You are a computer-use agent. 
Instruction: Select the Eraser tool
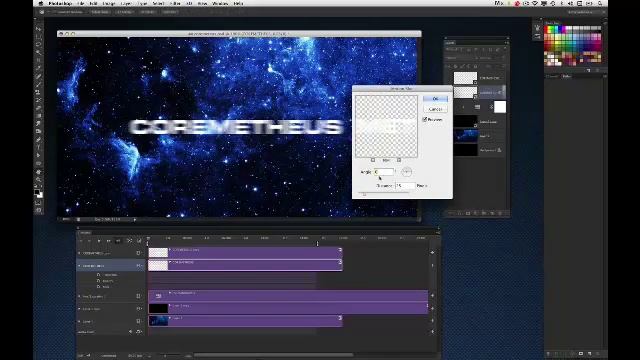[38, 108]
